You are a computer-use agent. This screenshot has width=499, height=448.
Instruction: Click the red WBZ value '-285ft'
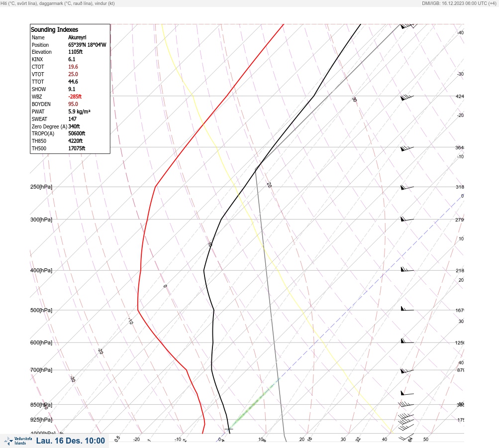(x=75, y=97)
